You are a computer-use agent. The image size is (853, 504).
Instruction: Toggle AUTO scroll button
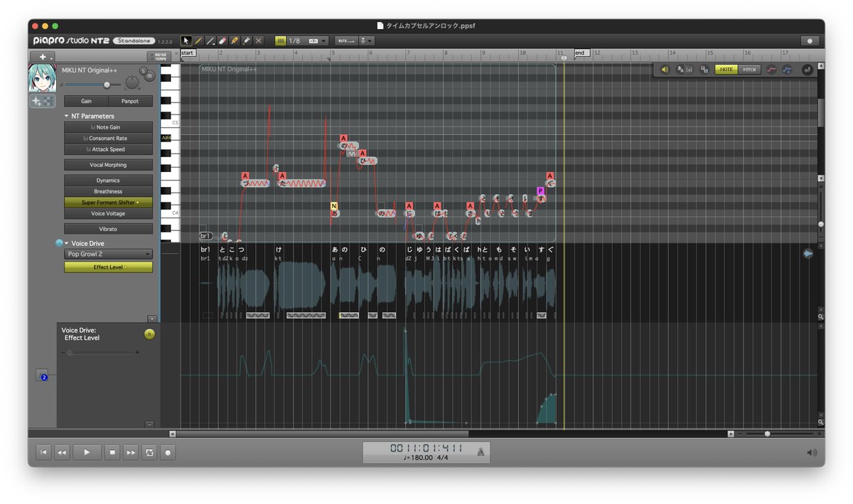(x=345, y=41)
